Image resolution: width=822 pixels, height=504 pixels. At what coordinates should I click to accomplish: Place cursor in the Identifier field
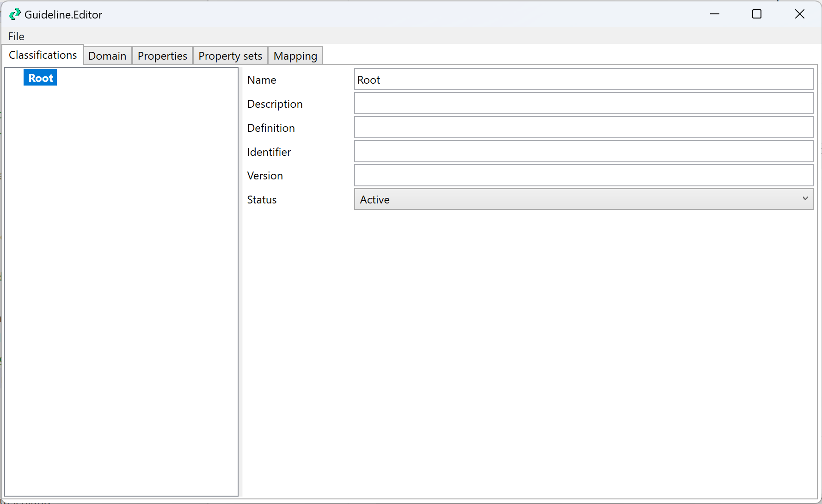pyautogui.click(x=583, y=152)
